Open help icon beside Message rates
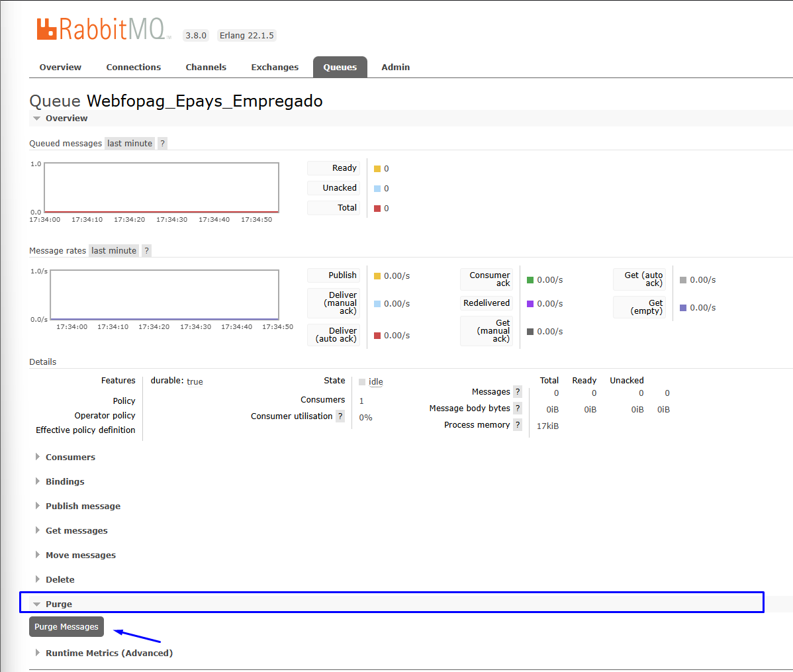The height and width of the screenshot is (672, 793). (x=147, y=250)
